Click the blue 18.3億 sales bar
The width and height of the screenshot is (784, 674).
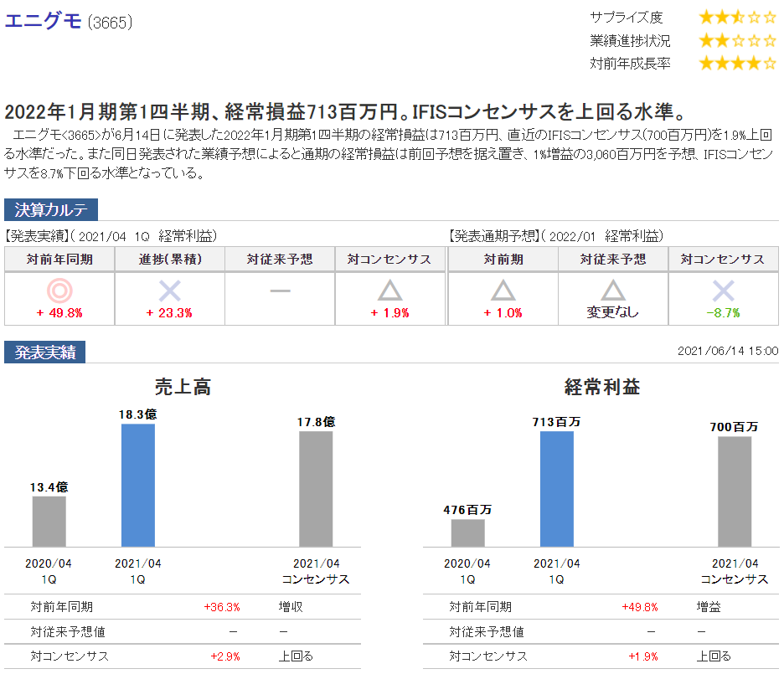pos(138,485)
